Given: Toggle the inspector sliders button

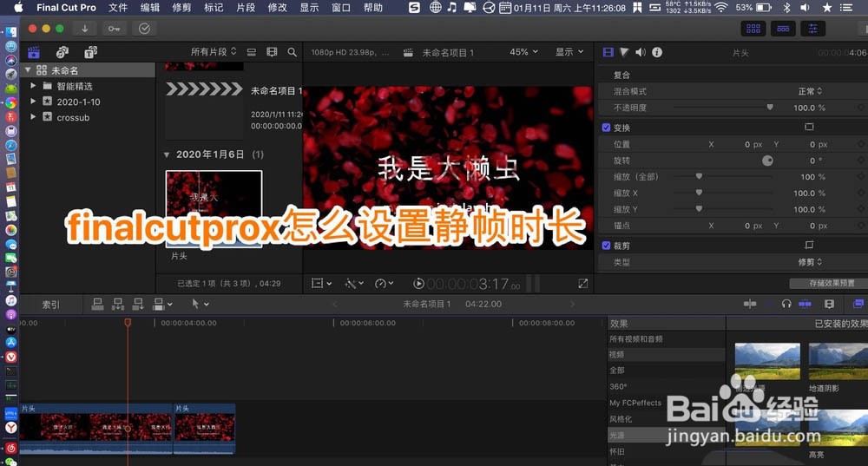Looking at the screenshot, I should [812, 29].
